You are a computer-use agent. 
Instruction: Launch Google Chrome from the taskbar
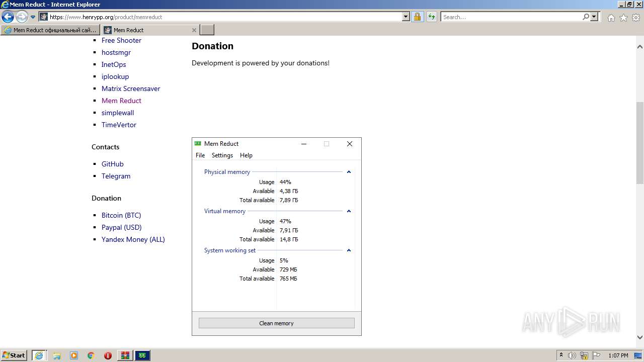pos(91,355)
